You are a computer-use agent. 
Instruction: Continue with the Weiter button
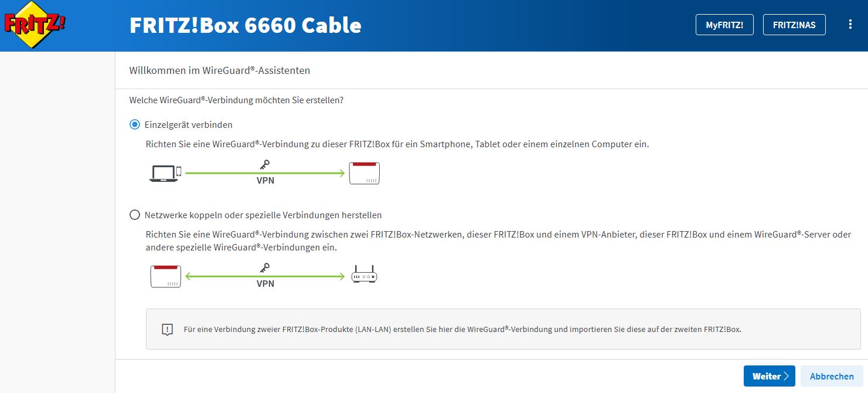point(769,377)
